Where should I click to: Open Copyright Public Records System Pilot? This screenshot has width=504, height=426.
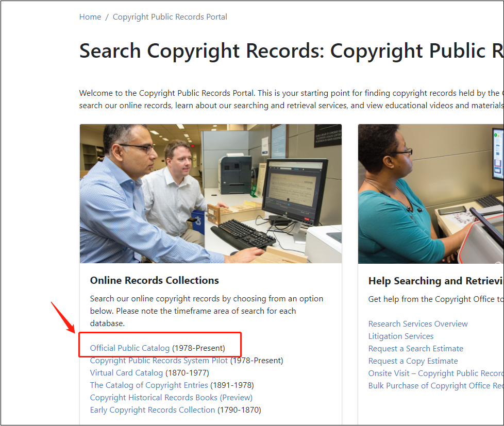pyautogui.click(x=159, y=361)
